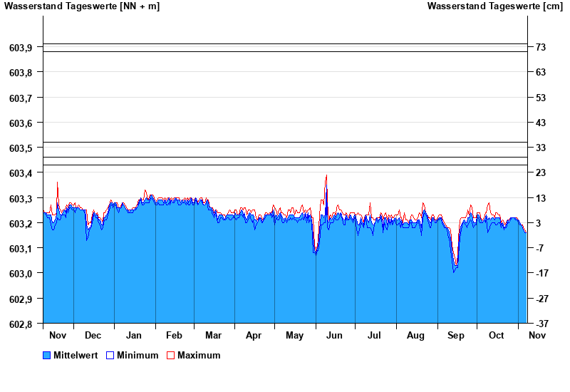Image resolution: width=570 pixels, height=392 pixels.
Task: Select the Sep month label on the x-axis
Action: [x=455, y=335]
